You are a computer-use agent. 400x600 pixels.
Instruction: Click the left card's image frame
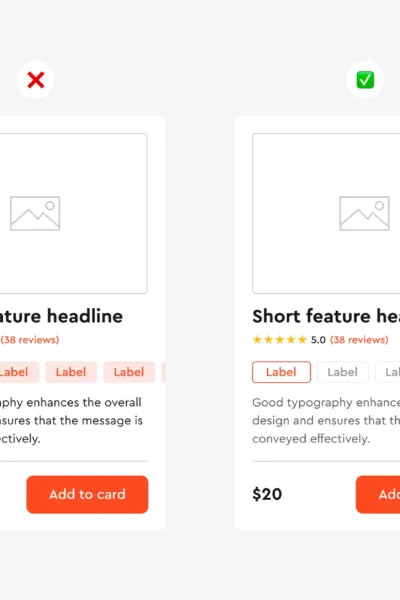[73, 214]
